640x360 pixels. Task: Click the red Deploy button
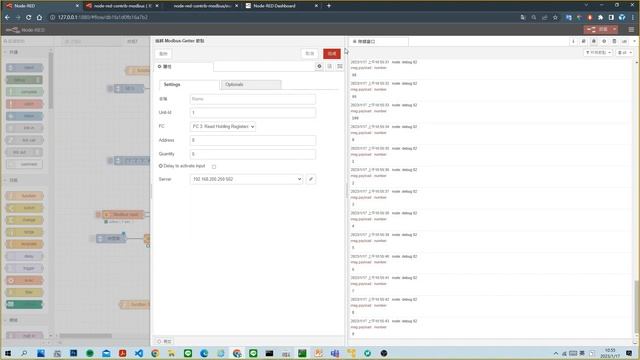597,29
